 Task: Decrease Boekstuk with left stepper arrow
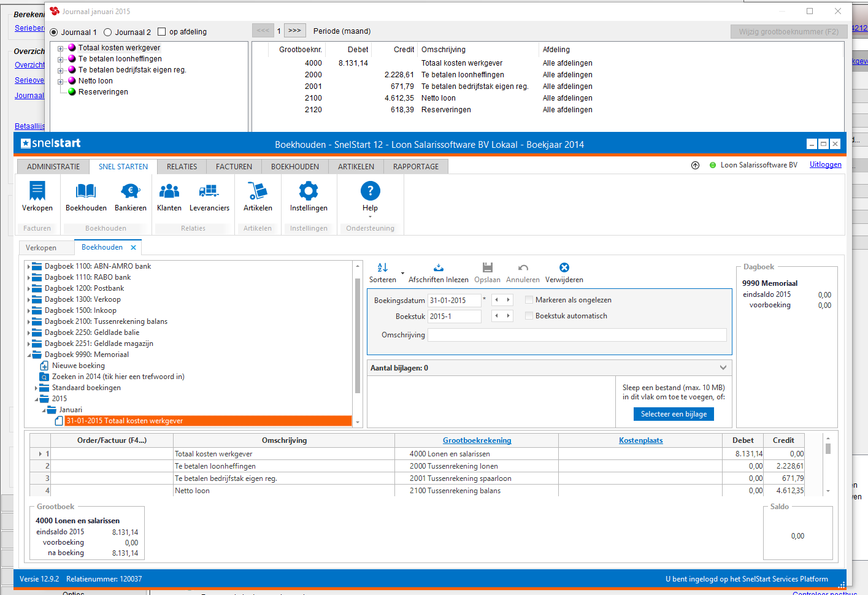tap(497, 316)
